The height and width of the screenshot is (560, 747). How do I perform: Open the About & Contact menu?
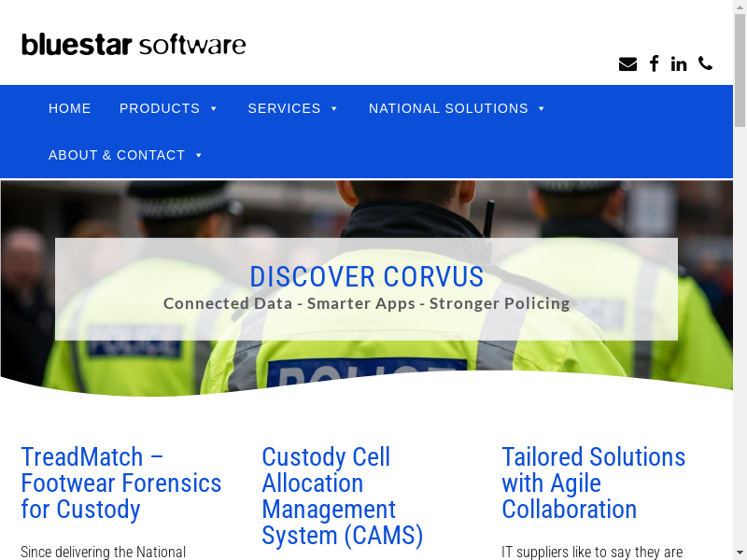(117, 155)
